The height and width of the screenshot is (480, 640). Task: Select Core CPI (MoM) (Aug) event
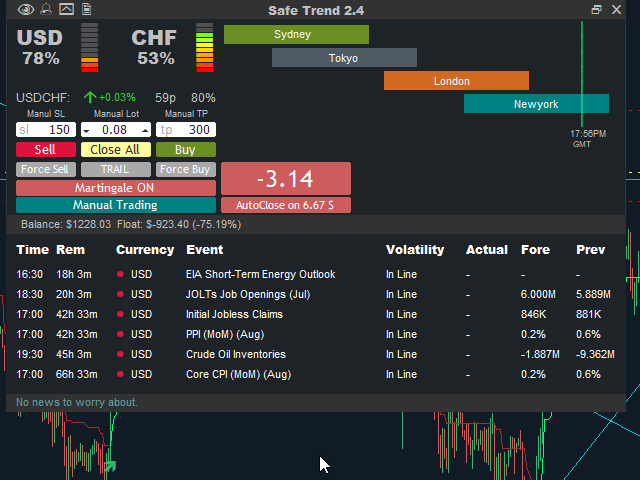coord(238,374)
